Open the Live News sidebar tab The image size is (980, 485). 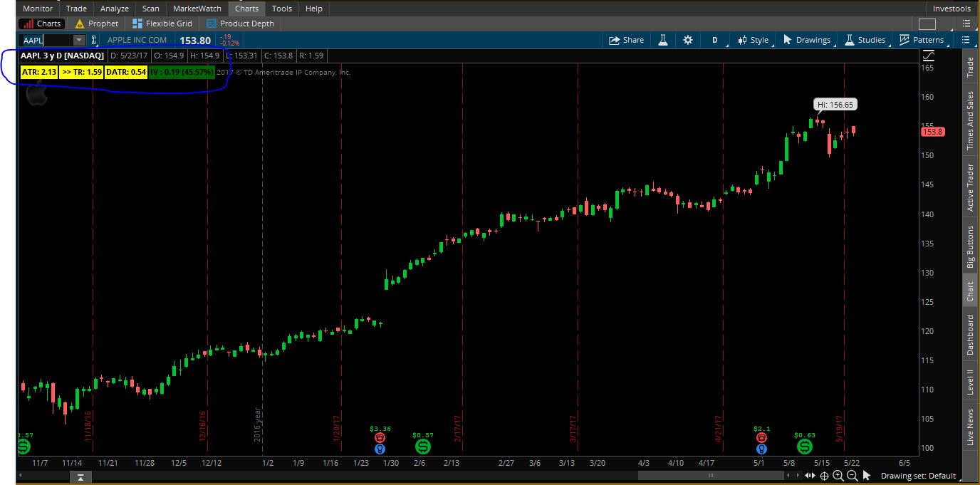point(970,427)
